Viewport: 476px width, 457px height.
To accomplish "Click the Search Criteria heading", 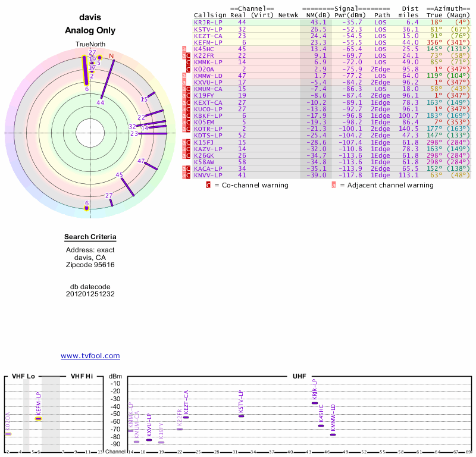I will 90,237.
